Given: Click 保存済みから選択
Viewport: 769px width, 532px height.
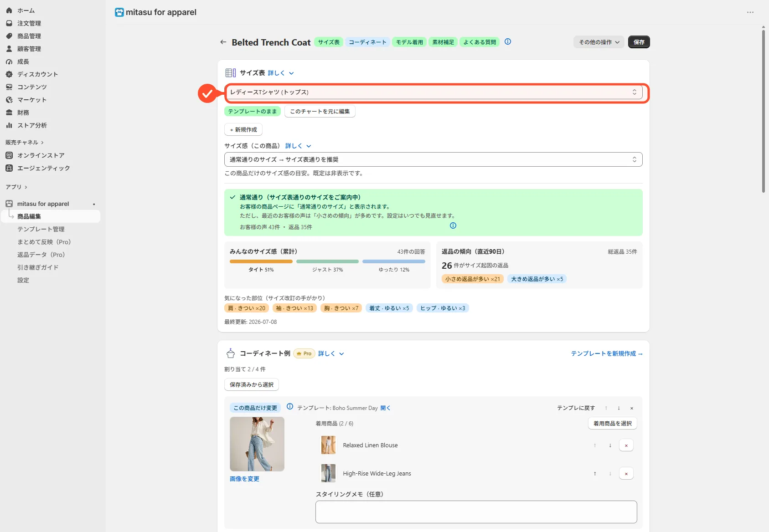Looking at the screenshot, I should [x=252, y=385].
